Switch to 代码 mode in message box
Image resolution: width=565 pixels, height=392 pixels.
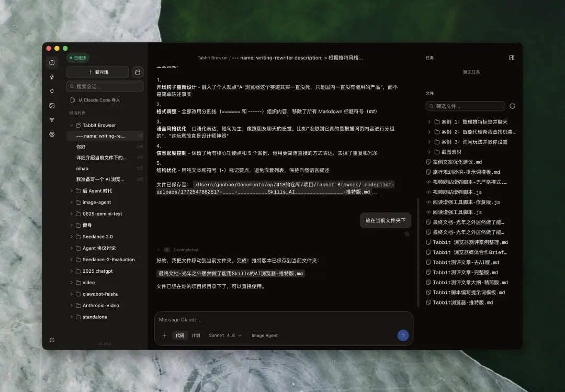click(x=179, y=335)
